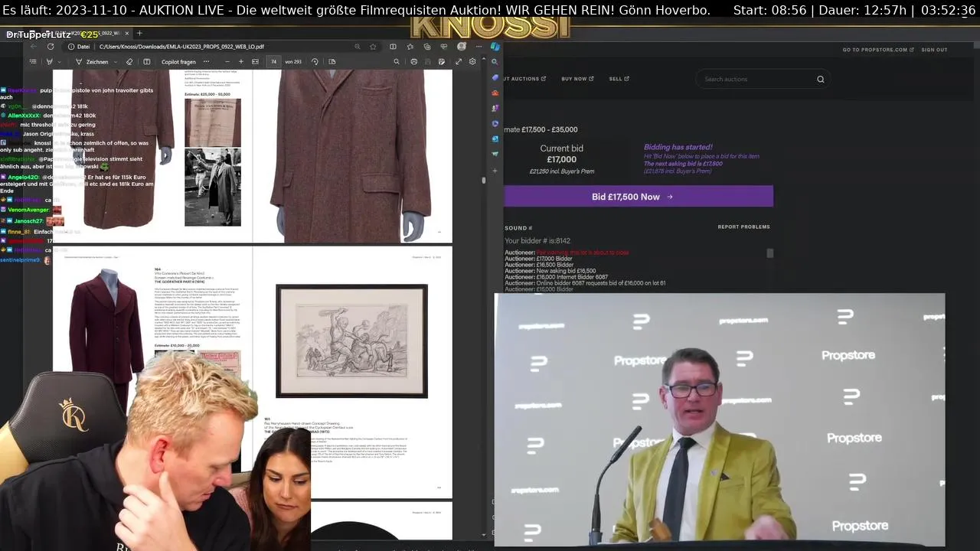Fit PDF page to width
980x551 pixels.
[x=255, y=61]
